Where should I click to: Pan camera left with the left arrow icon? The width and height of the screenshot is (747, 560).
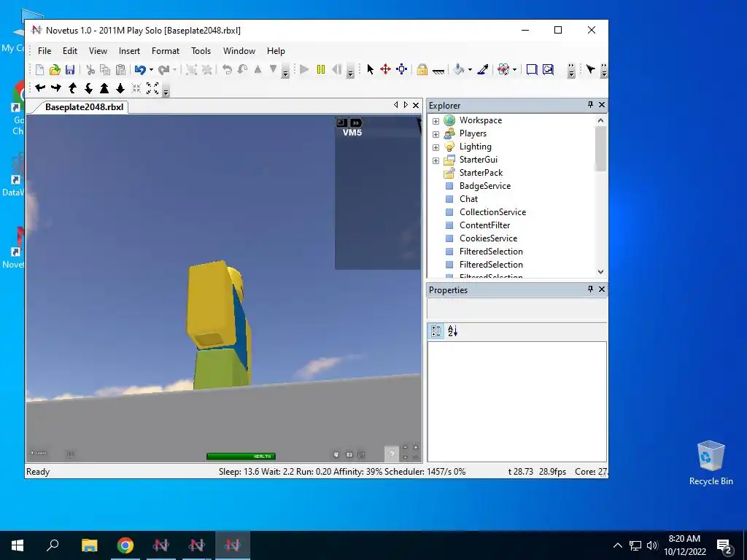point(40,88)
